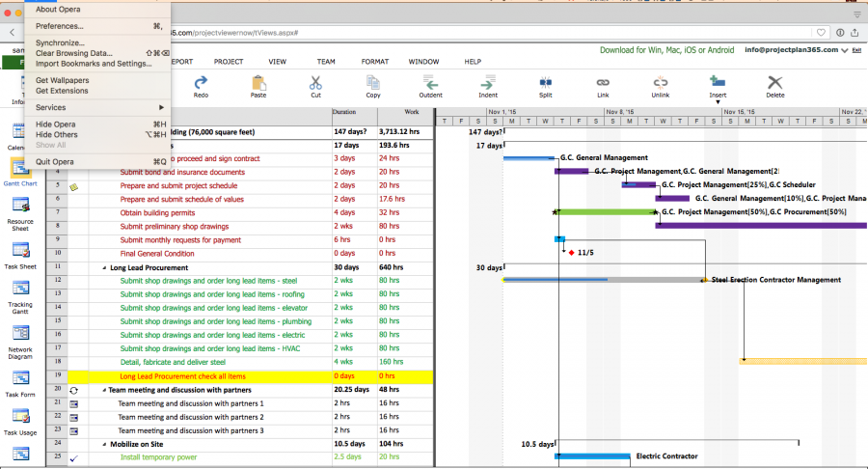Select task 'Final General Condition'
This screenshot has height=469, width=868.
coord(157,254)
